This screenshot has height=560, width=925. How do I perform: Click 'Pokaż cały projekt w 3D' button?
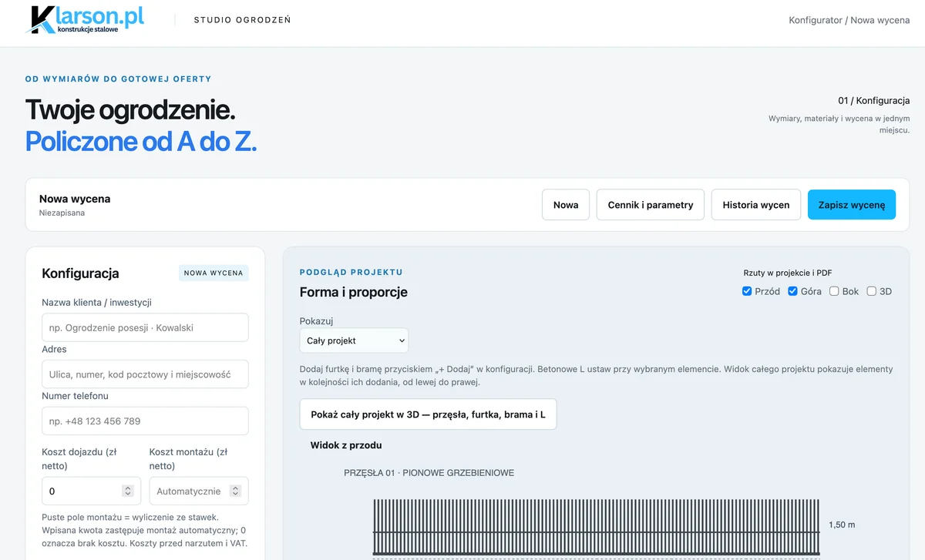pyautogui.click(x=428, y=414)
